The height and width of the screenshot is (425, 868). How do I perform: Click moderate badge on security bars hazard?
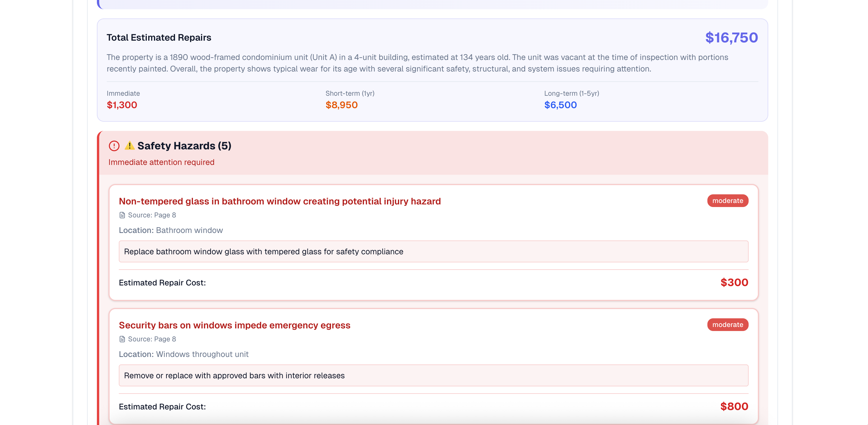coord(727,325)
